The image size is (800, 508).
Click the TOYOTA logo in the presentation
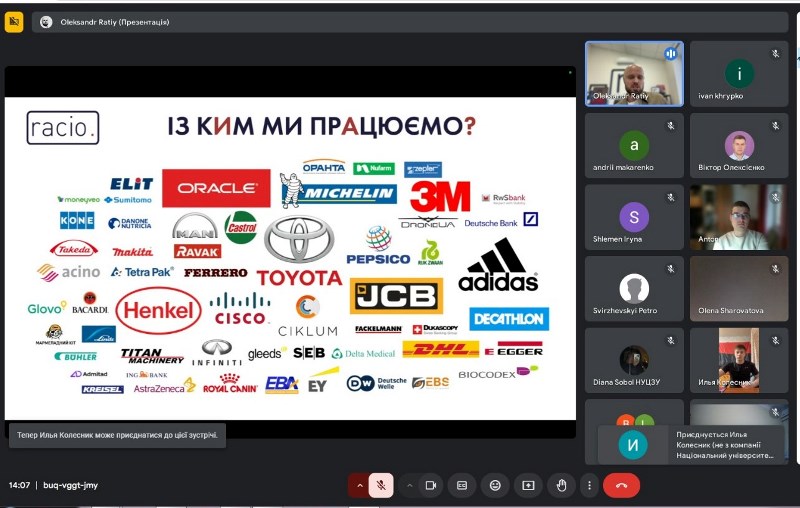299,252
